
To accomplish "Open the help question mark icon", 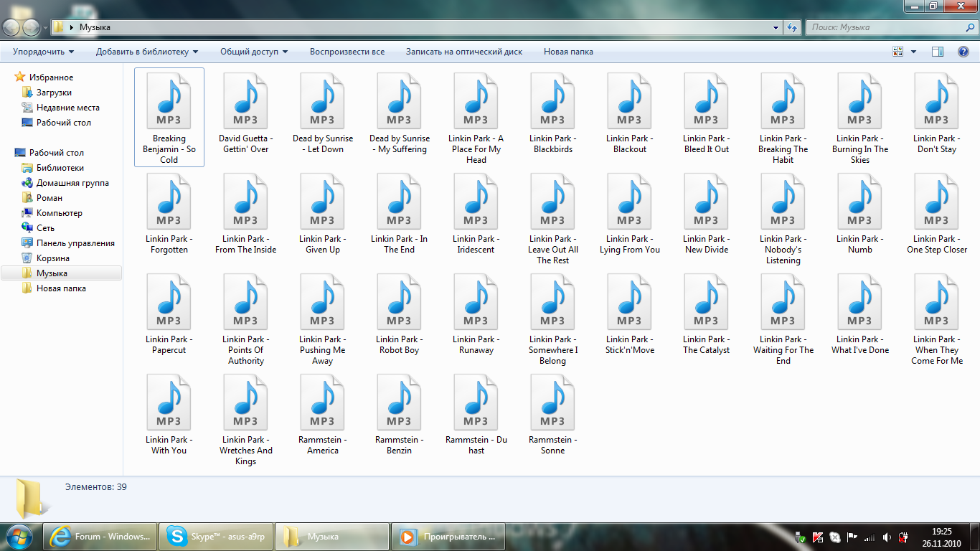I will (963, 52).
